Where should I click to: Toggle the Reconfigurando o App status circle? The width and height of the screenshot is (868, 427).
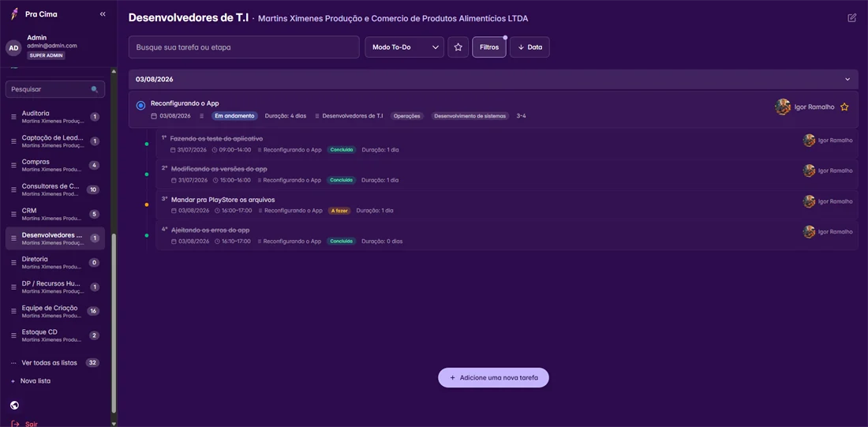pos(140,105)
